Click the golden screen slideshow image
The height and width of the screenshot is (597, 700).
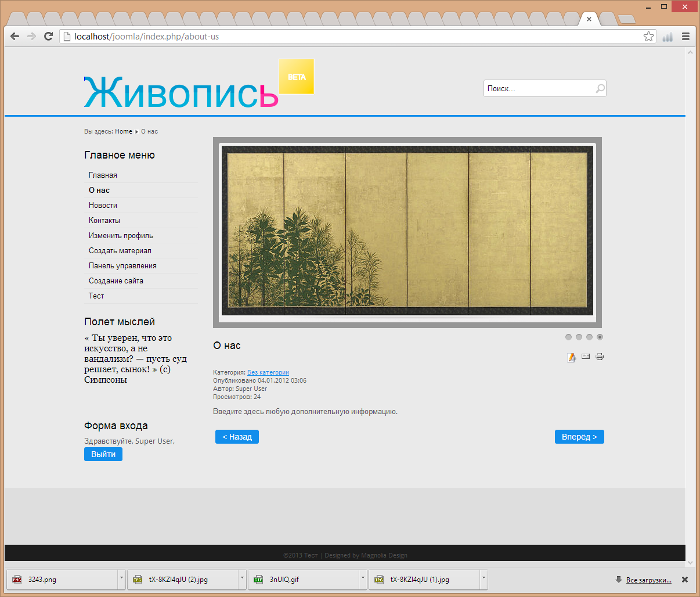[x=407, y=231]
